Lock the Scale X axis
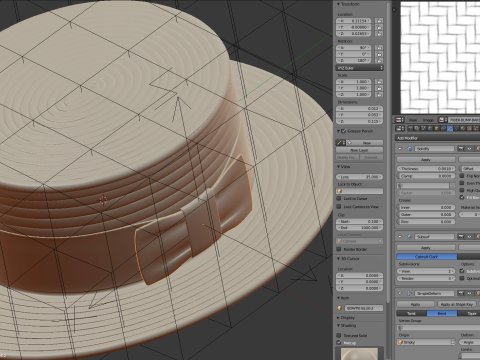480x360 pixels. (x=379, y=82)
